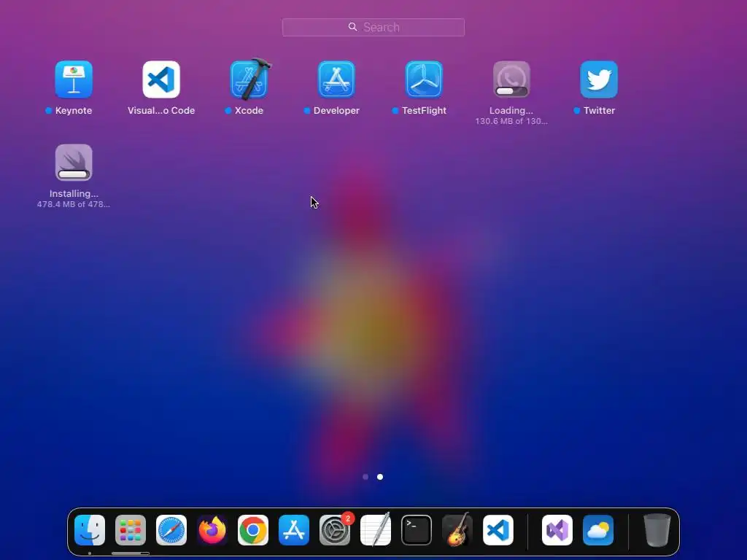Click '130.6 MB of 130...' progress text
Image resolution: width=747 pixels, height=560 pixels.
pyautogui.click(x=511, y=121)
